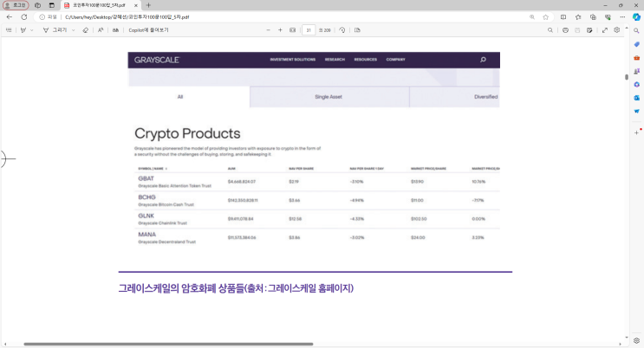Print the PDF document
Screen dimensions: 644x348
click(565, 30)
